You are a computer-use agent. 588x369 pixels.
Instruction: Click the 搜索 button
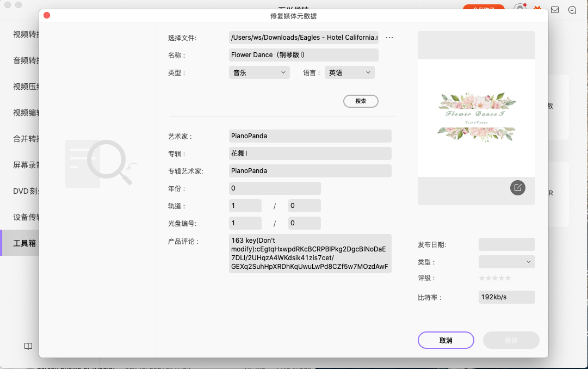pos(361,101)
